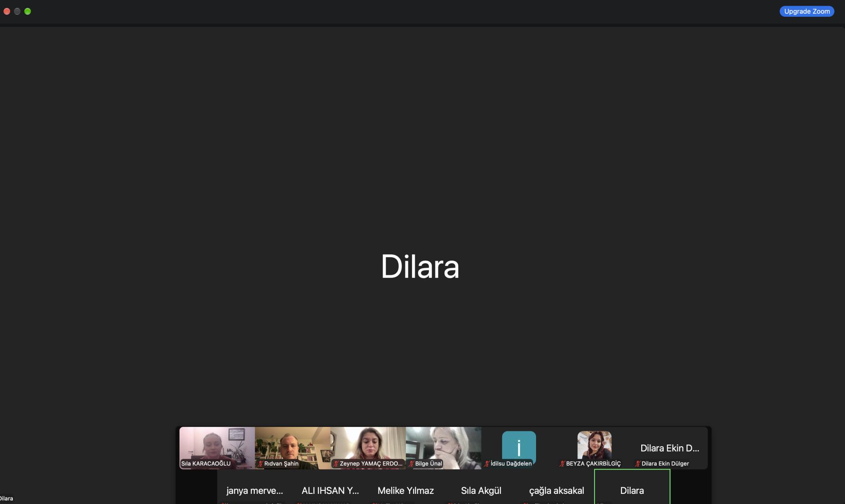Click the Upgrade Zoom button

(x=807, y=11)
